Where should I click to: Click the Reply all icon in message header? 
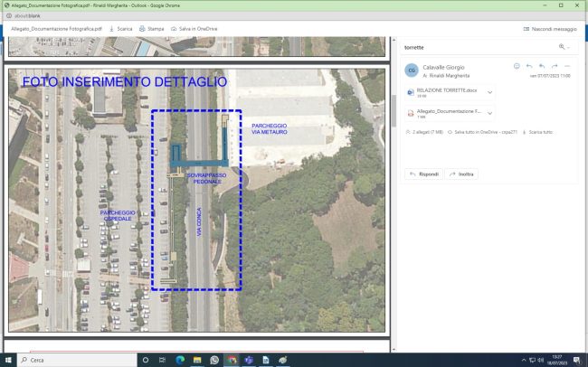[x=542, y=66]
